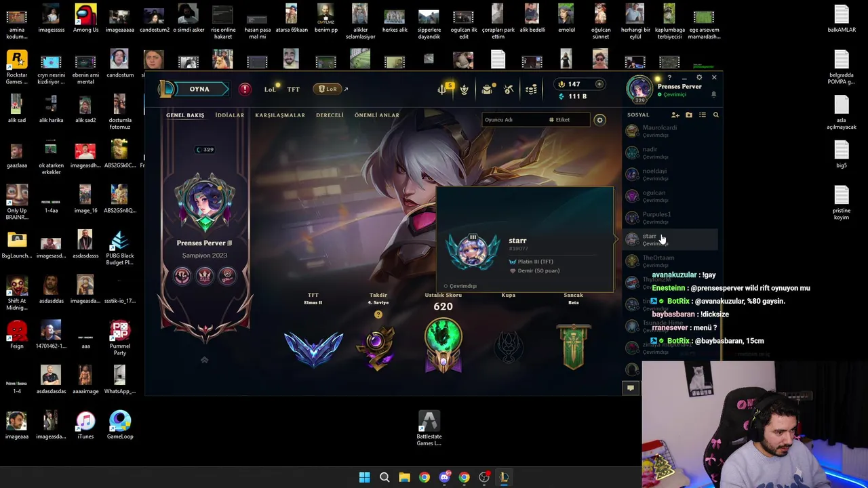Click the 147 RP balance
868x488 pixels.
pyautogui.click(x=570, y=84)
